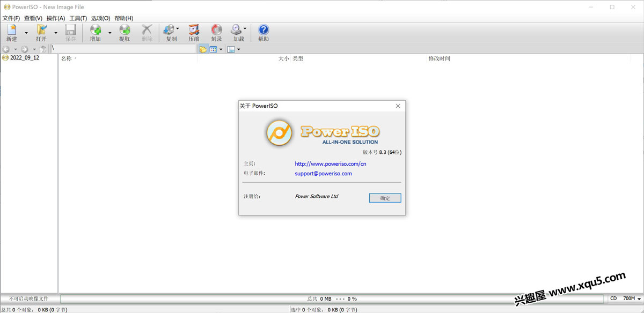Close the 关于 PowerISO dialog
Screen dimensions: 644x313
[x=398, y=106]
